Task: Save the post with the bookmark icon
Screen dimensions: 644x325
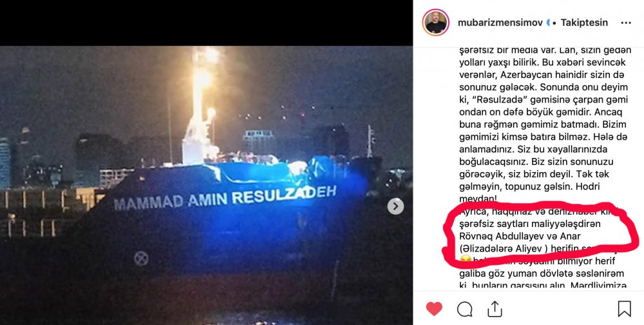Action: 624,308
